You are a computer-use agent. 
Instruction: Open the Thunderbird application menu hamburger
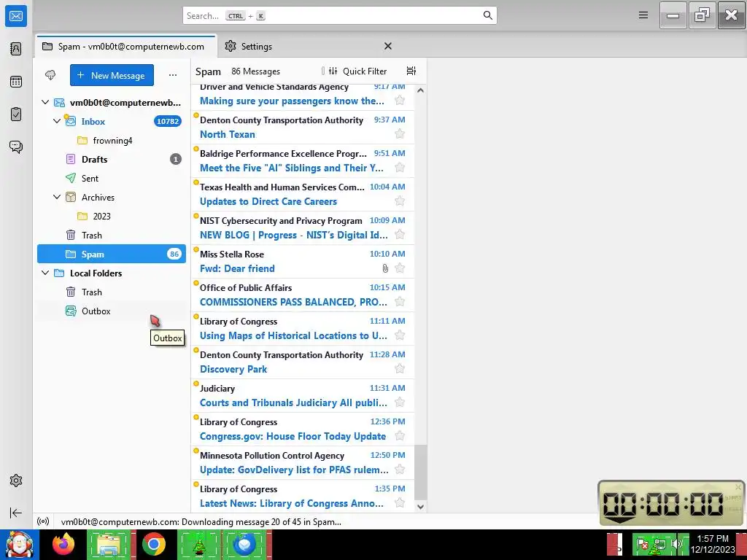[643, 15]
